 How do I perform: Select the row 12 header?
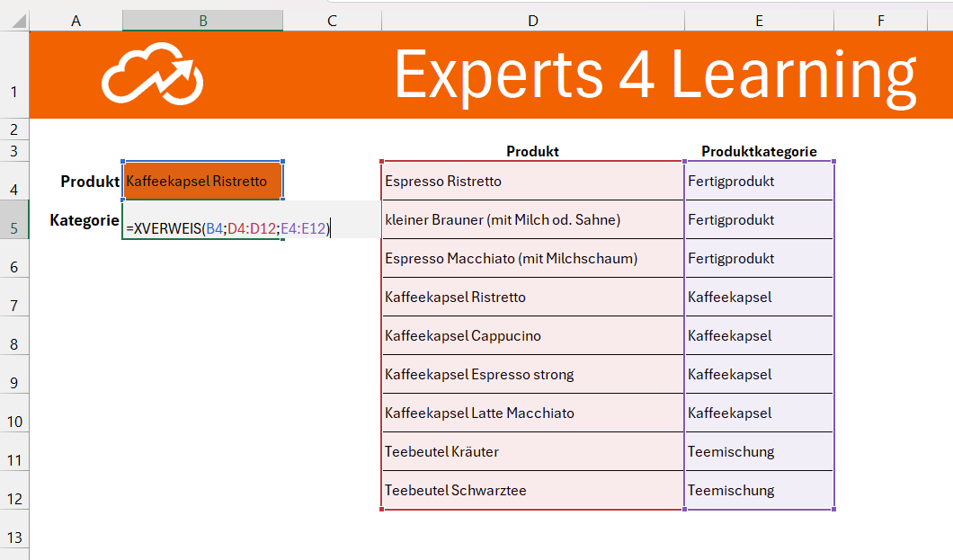pyautogui.click(x=14, y=499)
